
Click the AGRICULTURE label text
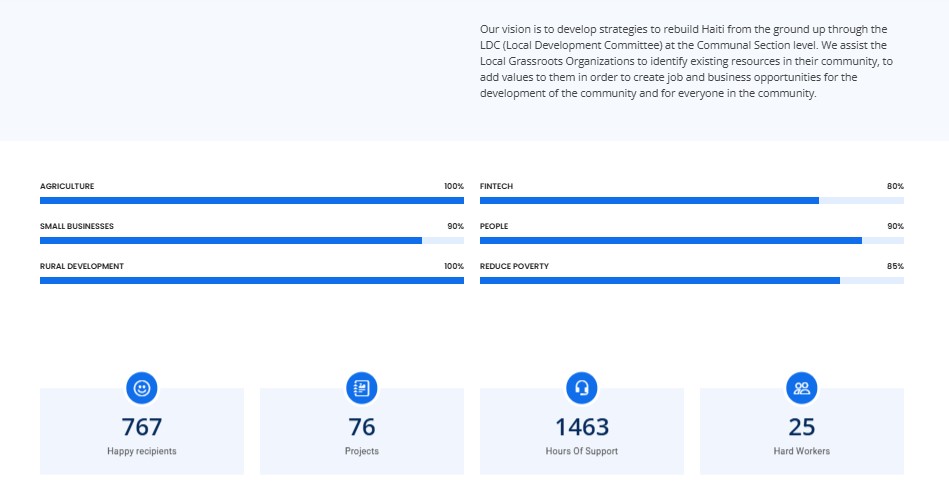[x=67, y=186]
